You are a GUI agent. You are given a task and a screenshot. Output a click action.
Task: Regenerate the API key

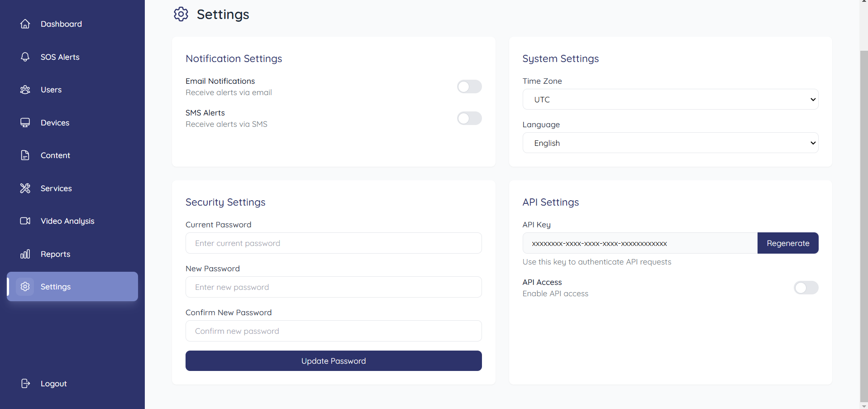coord(788,243)
